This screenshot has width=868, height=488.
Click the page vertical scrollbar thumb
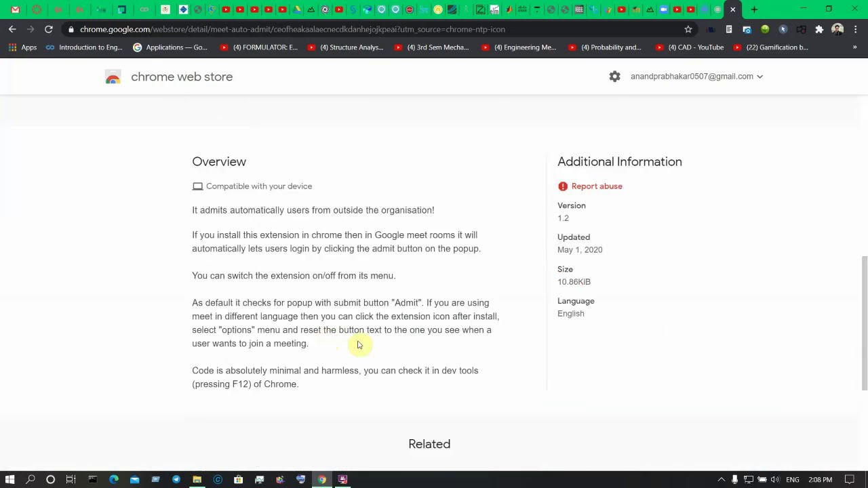(x=864, y=323)
